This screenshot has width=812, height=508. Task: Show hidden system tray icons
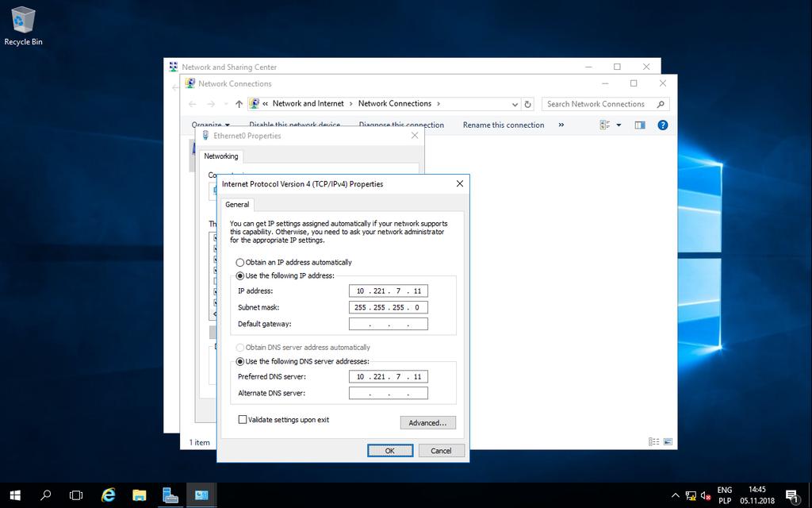[x=676, y=495]
